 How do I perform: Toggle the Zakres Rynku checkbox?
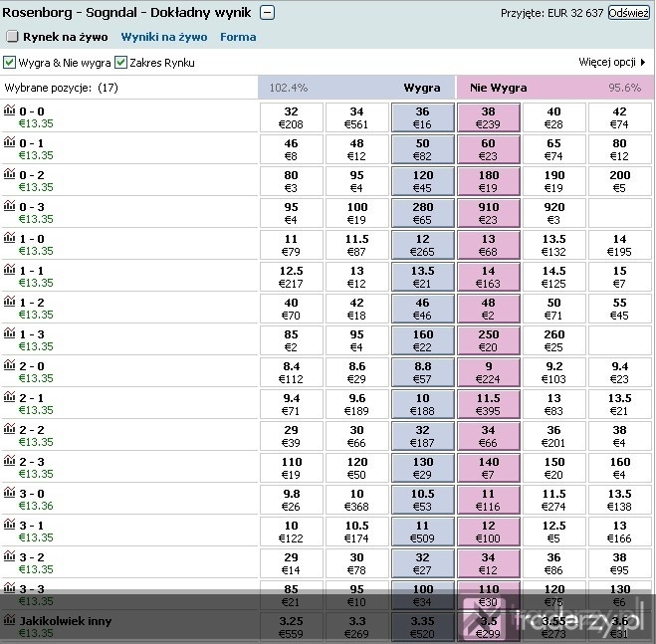pyautogui.click(x=120, y=63)
